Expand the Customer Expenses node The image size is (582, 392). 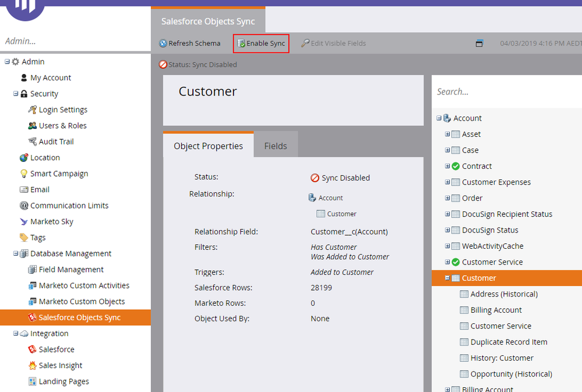point(447,182)
